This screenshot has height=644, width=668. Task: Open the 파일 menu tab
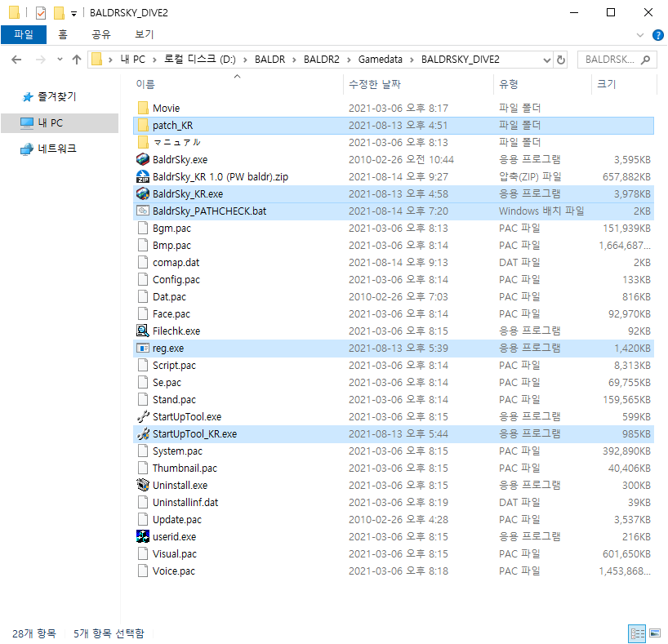[24, 34]
